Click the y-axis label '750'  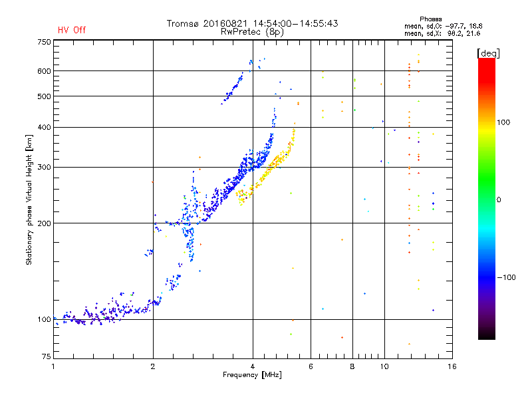pos(44,42)
